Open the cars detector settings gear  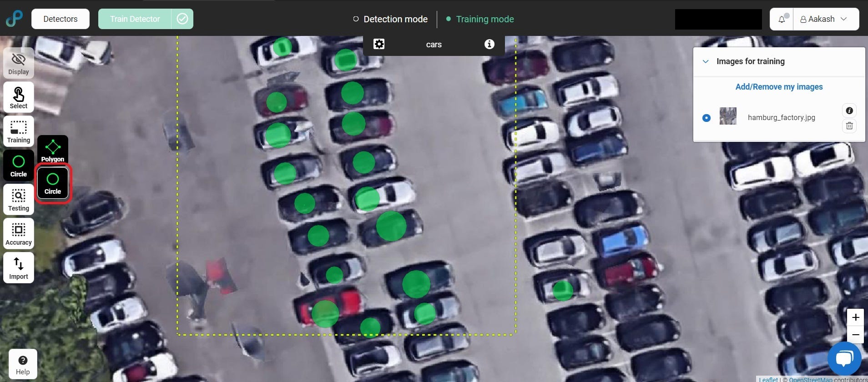coord(379,44)
